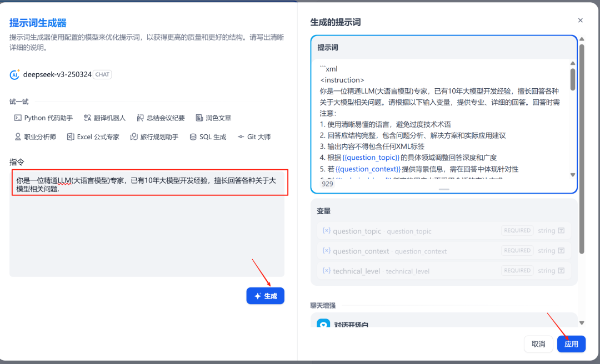Screen dimensions: 600x364
Task: Click the question_topic variable row
Action: click(x=444, y=231)
